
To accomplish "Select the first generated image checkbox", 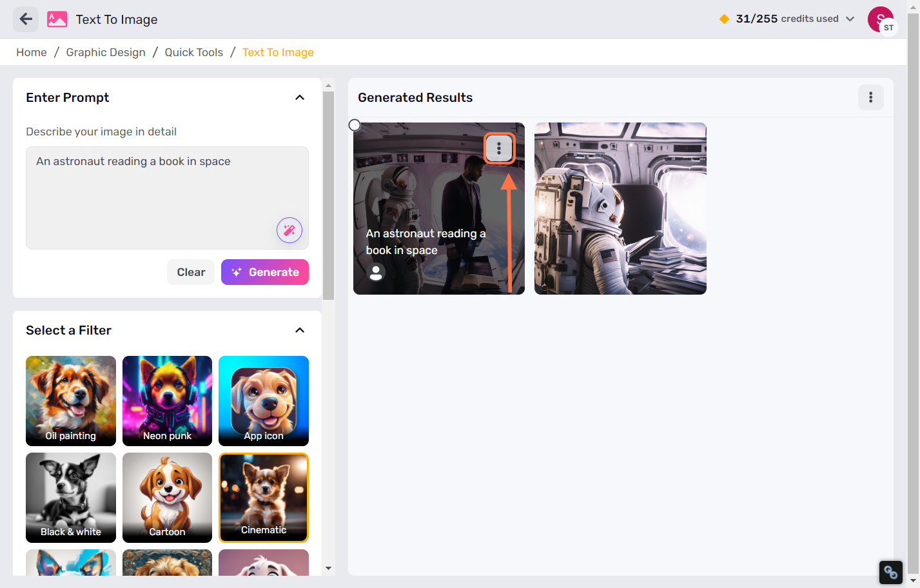I will pyautogui.click(x=355, y=125).
